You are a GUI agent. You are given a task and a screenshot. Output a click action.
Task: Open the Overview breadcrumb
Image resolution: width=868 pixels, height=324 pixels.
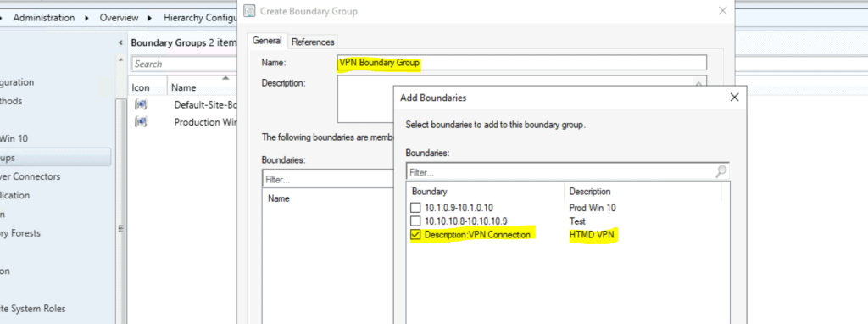[x=119, y=18]
